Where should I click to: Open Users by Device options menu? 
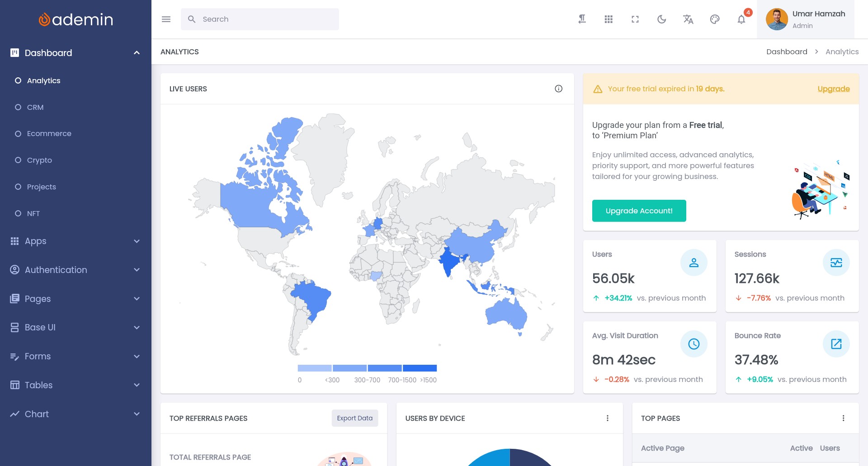pos(607,419)
